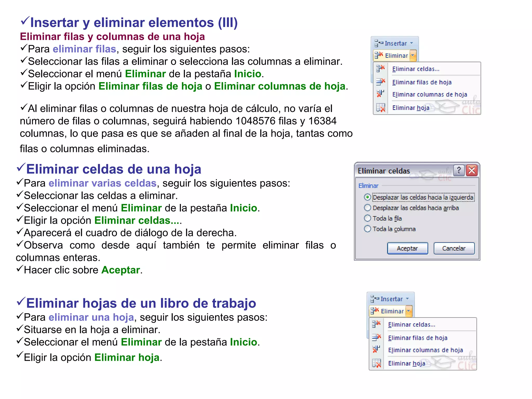Click heading Eliminar hojas de un libro de trabajo
This screenshot has width=532, height=399.
click(141, 303)
